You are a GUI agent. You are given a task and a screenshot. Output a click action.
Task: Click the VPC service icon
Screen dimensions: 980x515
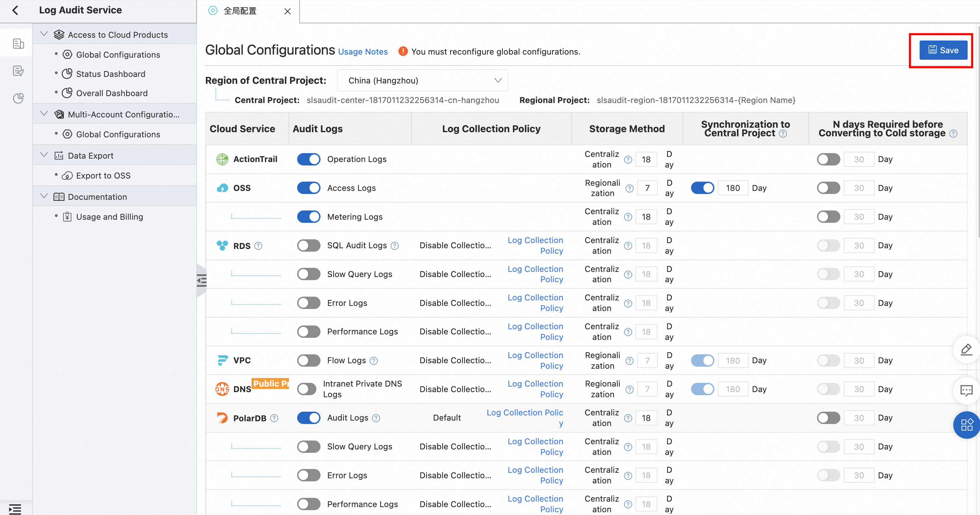point(222,360)
